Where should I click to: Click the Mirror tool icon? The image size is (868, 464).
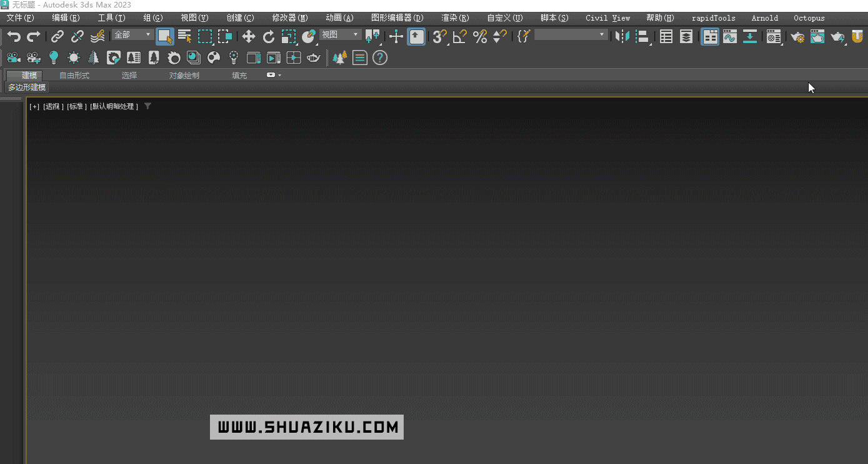622,37
